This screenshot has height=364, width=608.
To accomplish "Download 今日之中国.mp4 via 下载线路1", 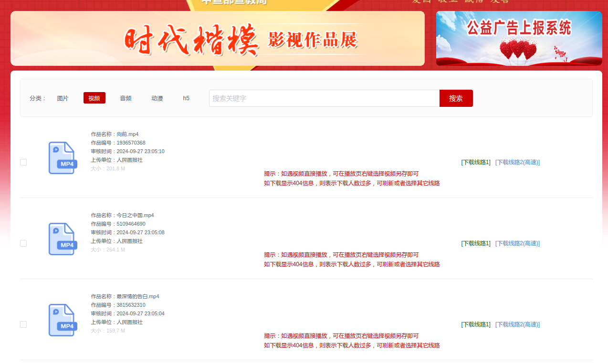I will tap(475, 243).
